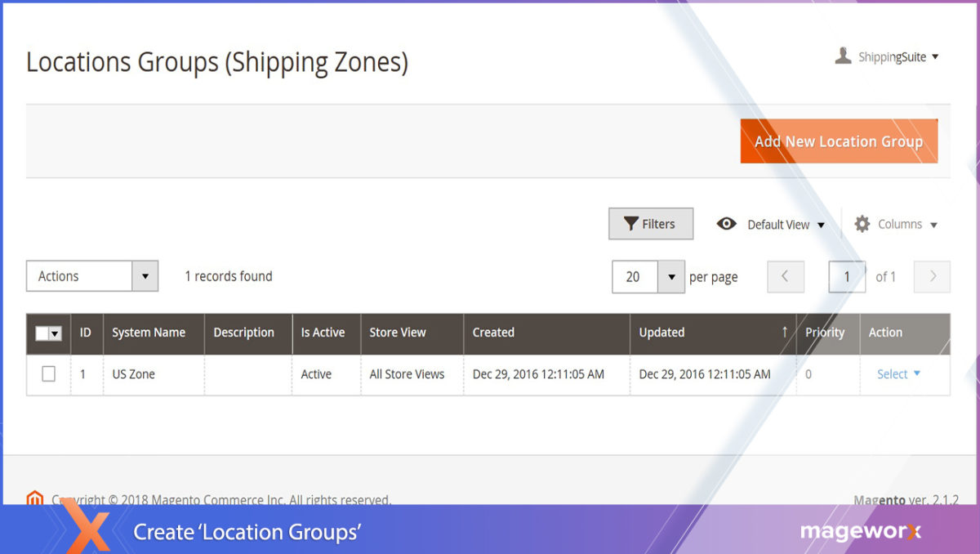Click the Add New Location Group button
The width and height of the screenshot is (980, 554).
(x=839, y=141)
